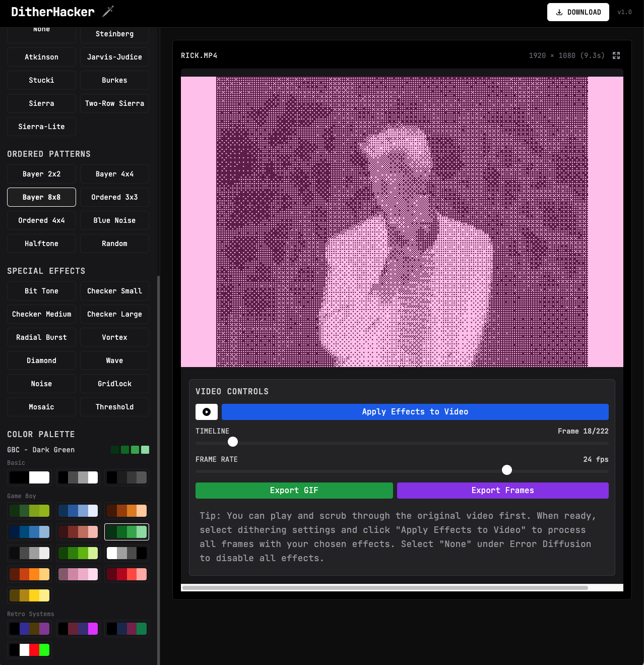Click the sidebar vertical scrollbar

coord(159,470)
